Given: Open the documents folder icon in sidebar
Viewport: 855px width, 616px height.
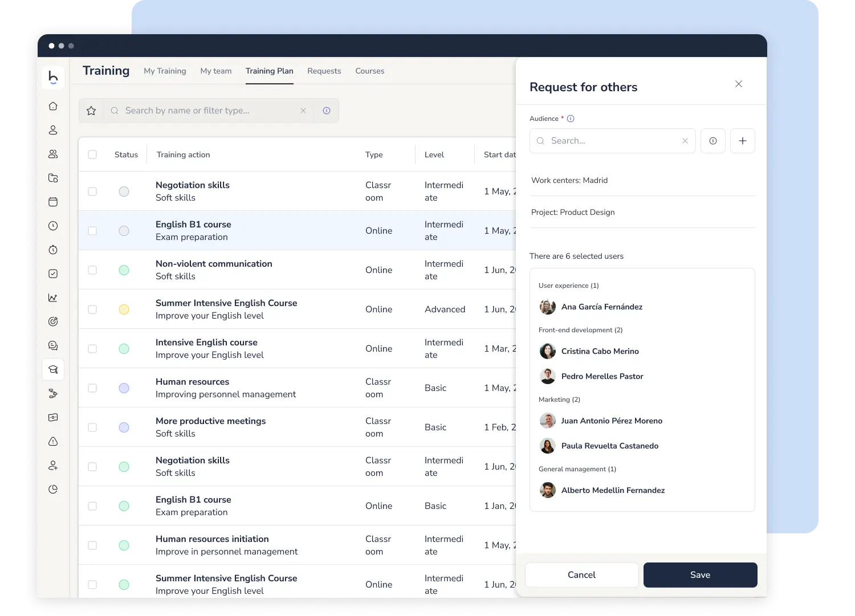Looking at the screenshot, I should point(53,178).
